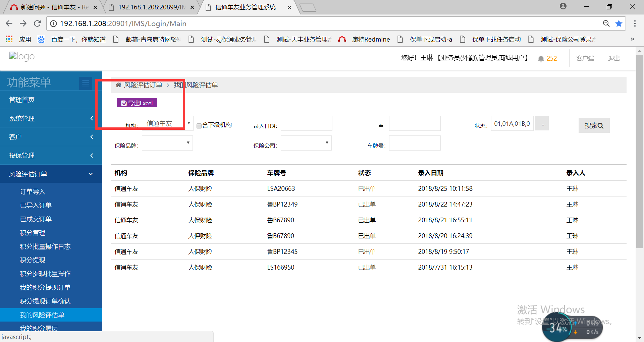Click the bookmark star icon
This screenshot has height=342, width=644.
(619, 23)
